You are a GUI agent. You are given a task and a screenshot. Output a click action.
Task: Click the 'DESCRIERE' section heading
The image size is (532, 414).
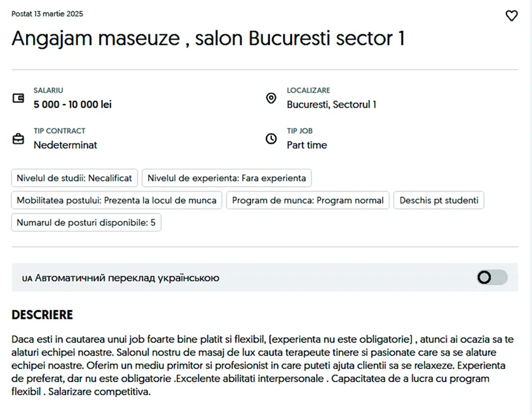(42, 315)
